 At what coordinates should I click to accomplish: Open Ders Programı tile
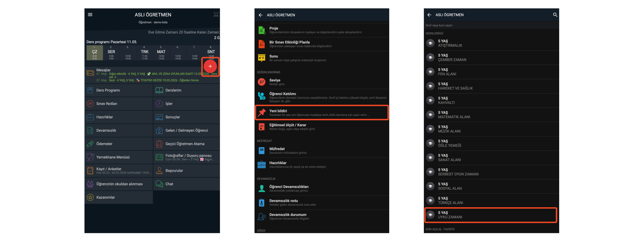tap(119, 90)
